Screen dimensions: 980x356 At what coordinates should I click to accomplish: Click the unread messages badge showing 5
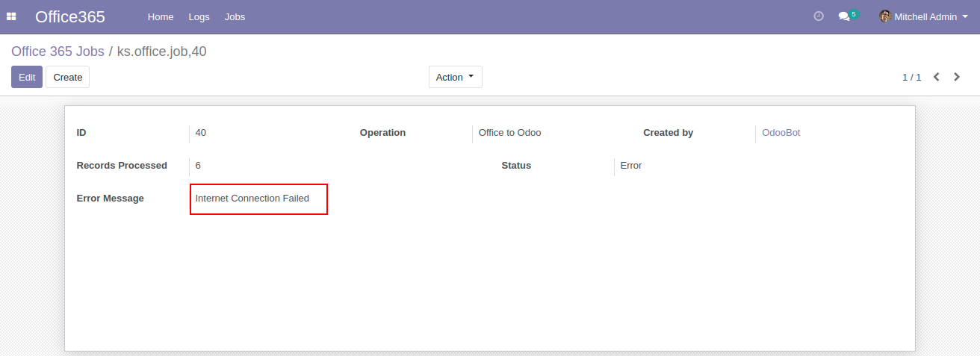pyautogui.click(x=853, y=13)
